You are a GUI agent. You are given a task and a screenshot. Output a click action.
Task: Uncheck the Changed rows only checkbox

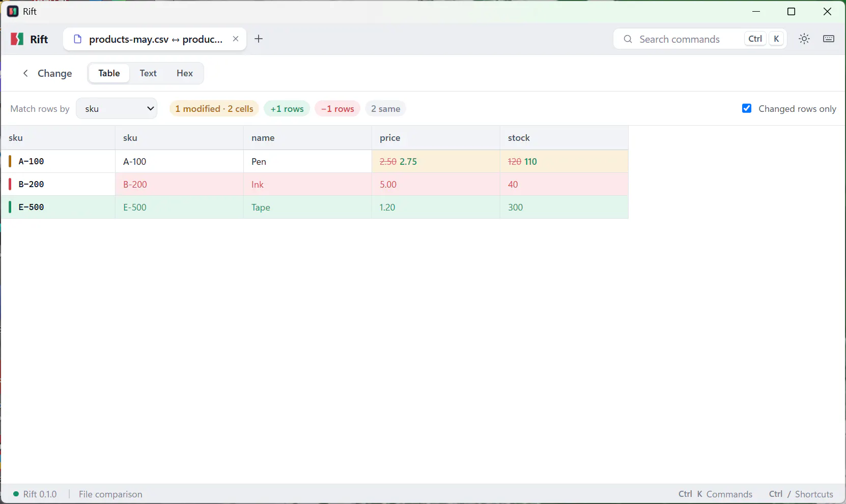click(x=747, y=108)
